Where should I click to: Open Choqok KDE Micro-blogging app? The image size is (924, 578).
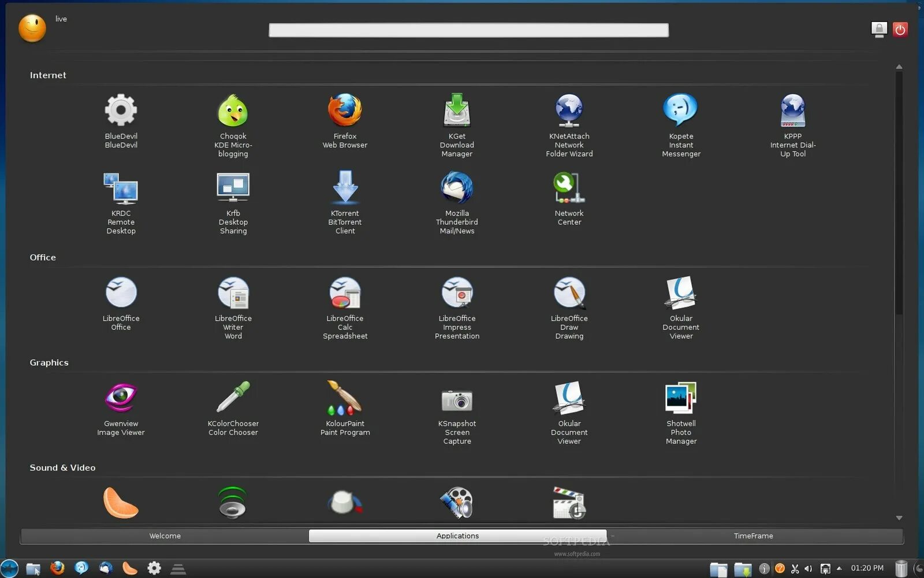pyautogui.click(x=233, y=125)
